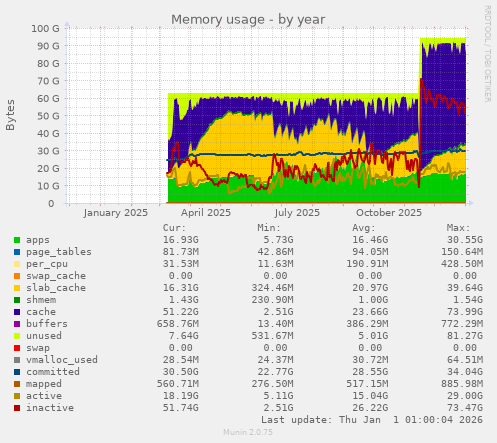Click the committed min value 22.77G
This screenshot has width=497, height=443.
(x=275, y=372)
